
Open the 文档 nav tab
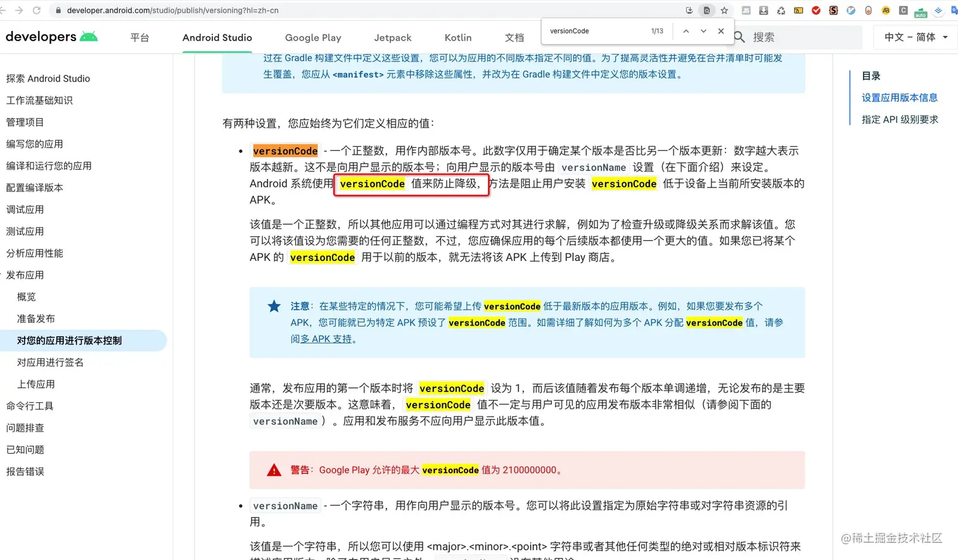pyautogui.click(x=514, y=37)
